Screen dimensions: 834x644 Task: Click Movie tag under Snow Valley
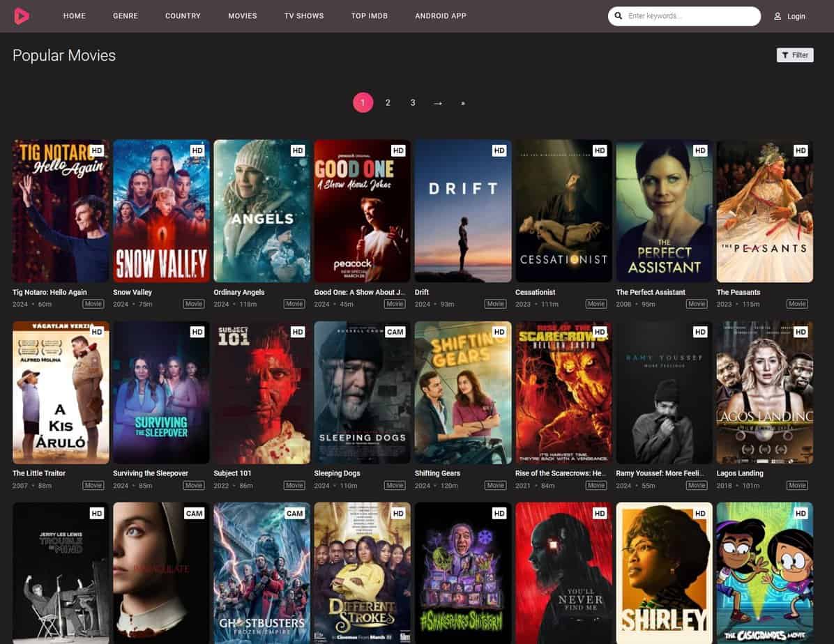(194, 304)
